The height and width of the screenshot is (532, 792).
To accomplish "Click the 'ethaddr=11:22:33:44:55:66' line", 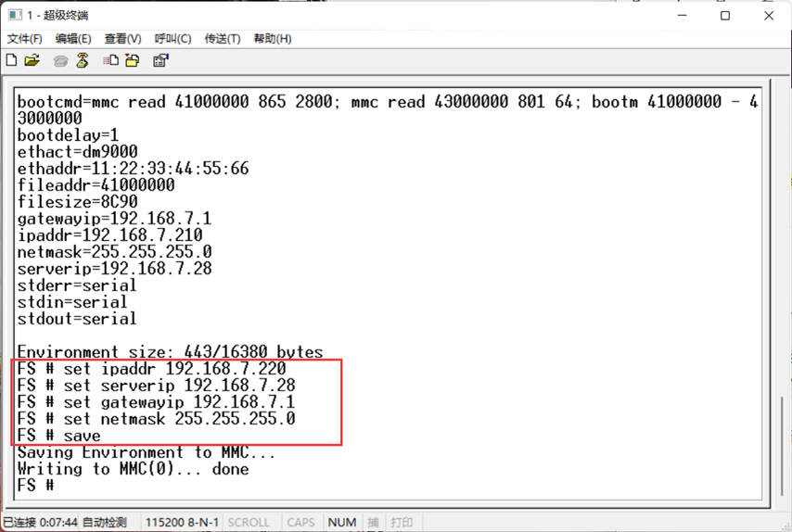I will click(133, 169).
